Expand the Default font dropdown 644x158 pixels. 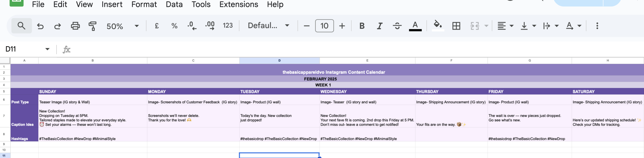(x=268, y=26)
